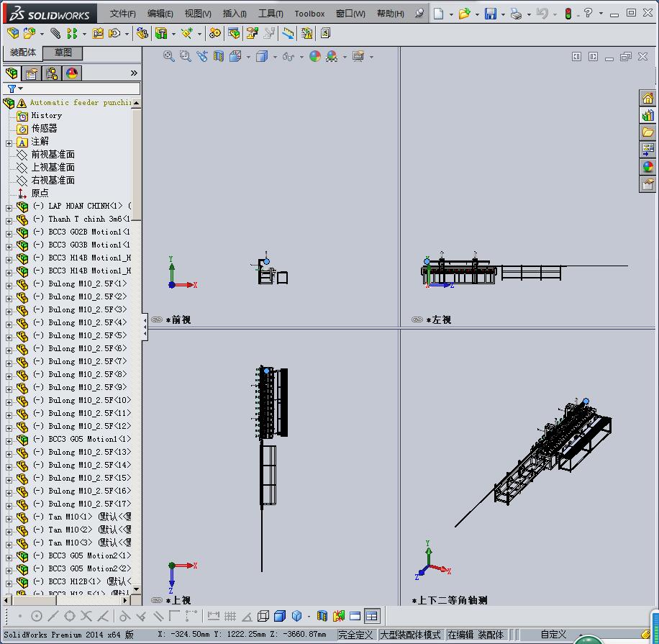The image size is (659, 644).
Task: Open the DisplayManager tab icon
Action: click(x=72, y=73)
